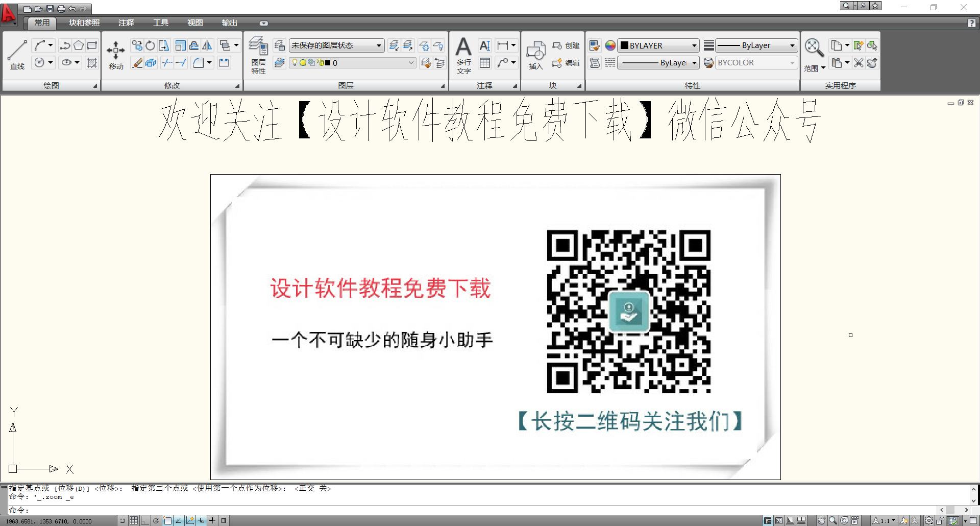Toggle object snap in status bar
This screenshot has height=526, width=980.
167,520
